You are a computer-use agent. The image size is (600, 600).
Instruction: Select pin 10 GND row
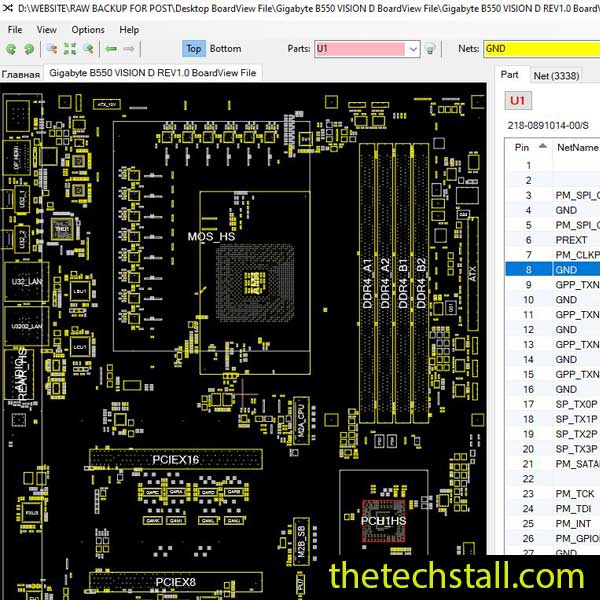coord(553,300)
